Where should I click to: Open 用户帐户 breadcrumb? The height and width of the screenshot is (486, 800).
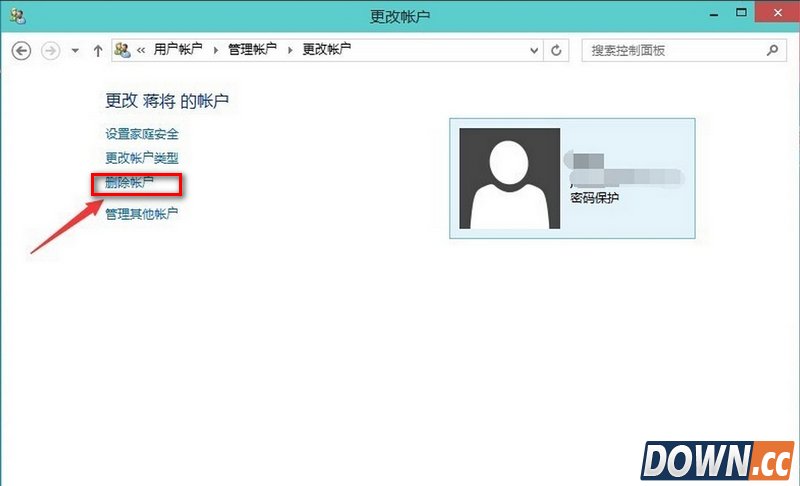pos(178,49)
